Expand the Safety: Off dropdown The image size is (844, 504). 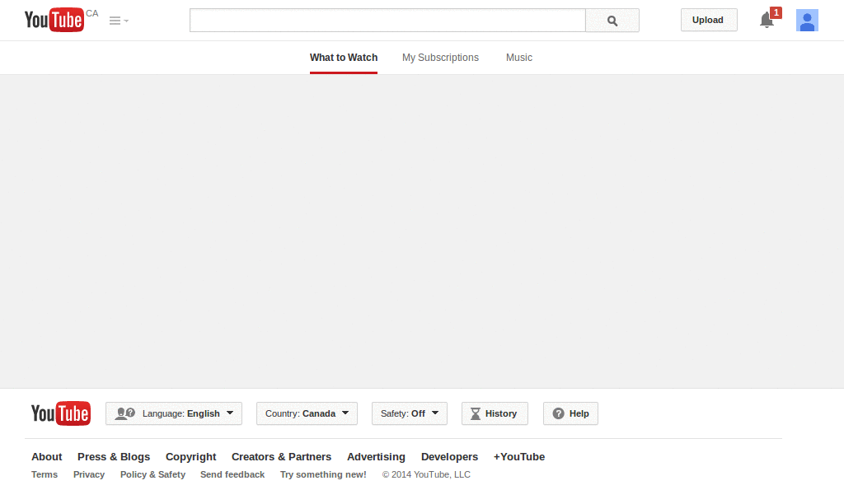click(x=410, y=413)
